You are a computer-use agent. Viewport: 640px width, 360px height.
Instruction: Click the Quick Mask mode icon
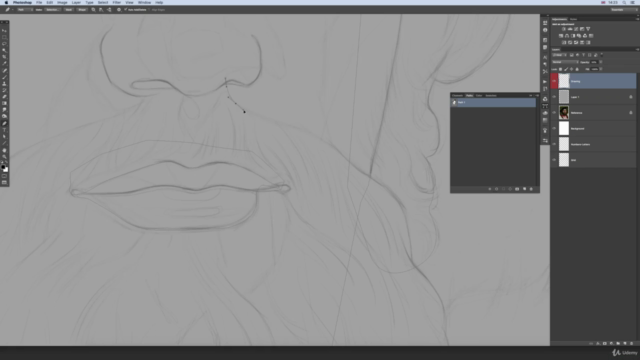(x=4, y=176)
